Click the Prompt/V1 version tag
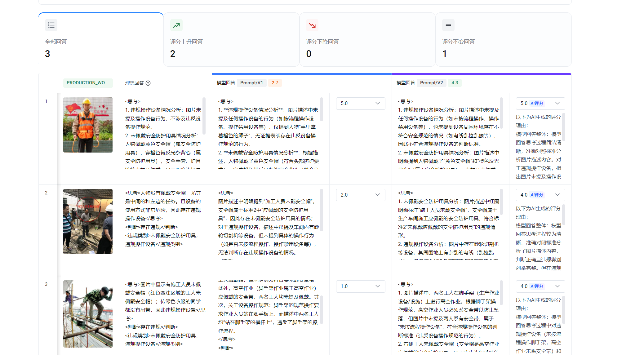 (x=251, y=83)
